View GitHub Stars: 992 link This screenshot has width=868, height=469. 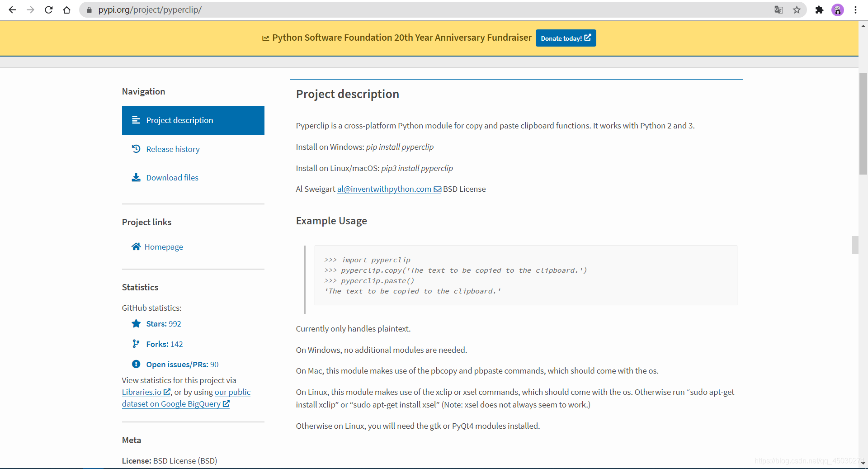tap(163, 324)
